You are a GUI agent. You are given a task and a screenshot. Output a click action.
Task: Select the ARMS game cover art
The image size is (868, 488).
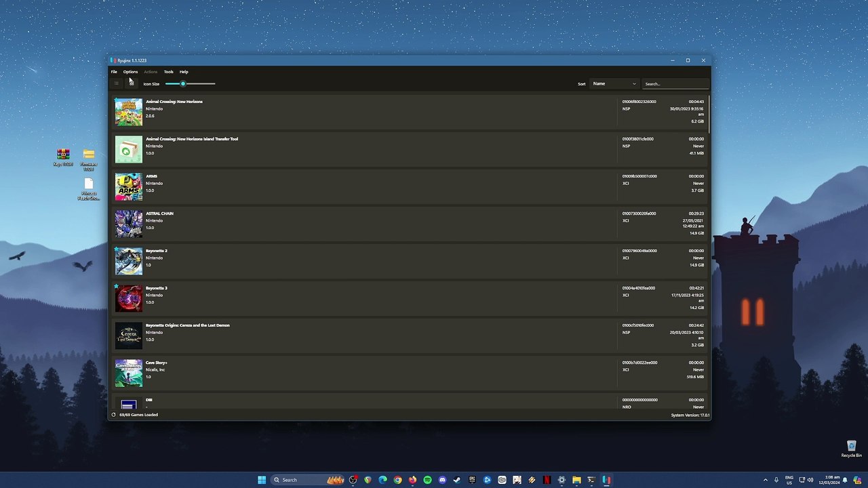[129, 187]
